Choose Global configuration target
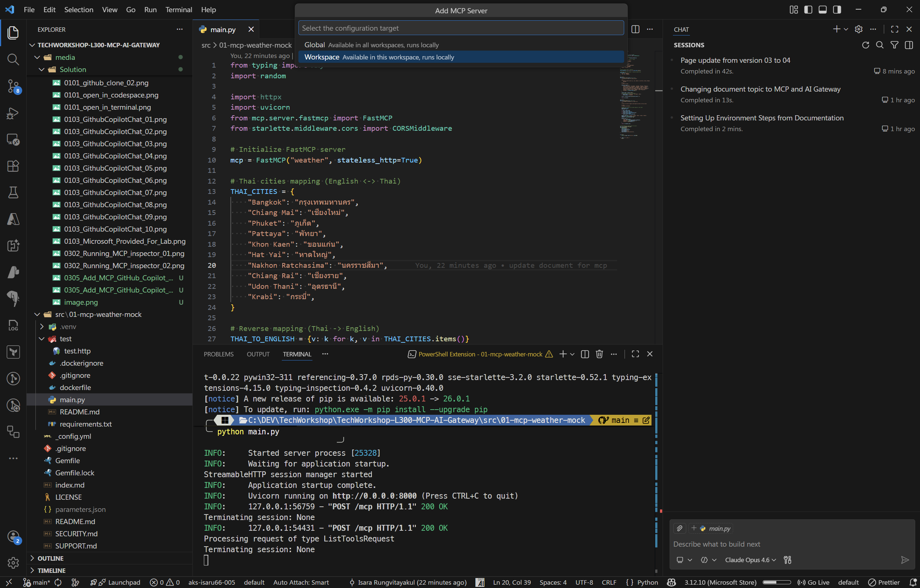The image size is (920, 588). pos(461,45)
